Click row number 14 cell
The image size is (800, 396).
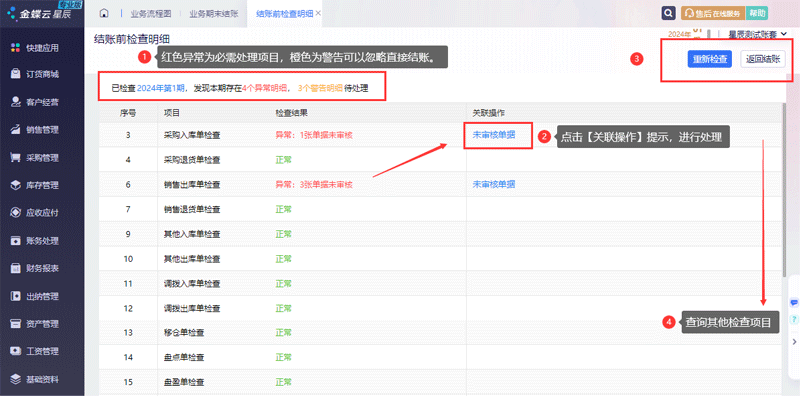tap(128, 357)
